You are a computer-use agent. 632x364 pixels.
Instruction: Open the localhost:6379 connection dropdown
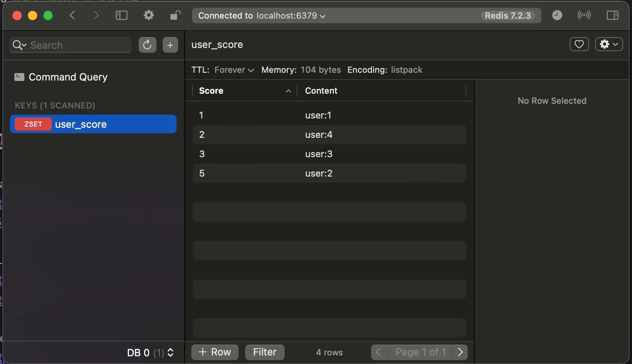click(291, 16)
